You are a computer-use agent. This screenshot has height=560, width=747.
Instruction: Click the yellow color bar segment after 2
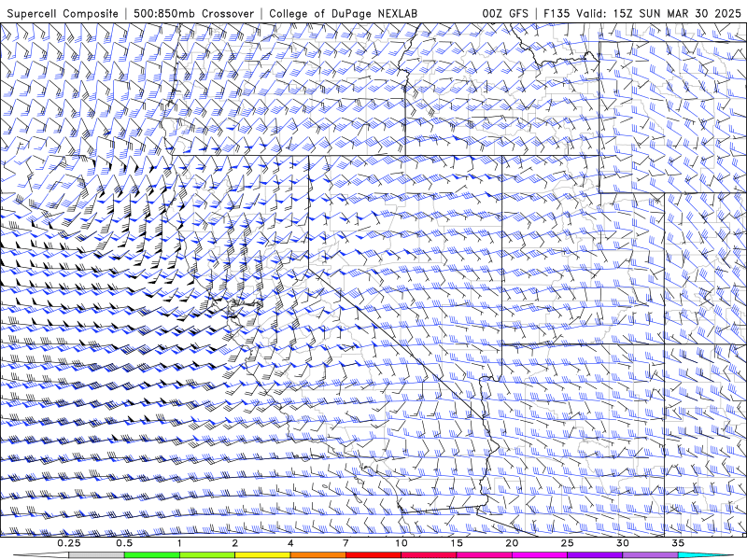tap(262, 555)
